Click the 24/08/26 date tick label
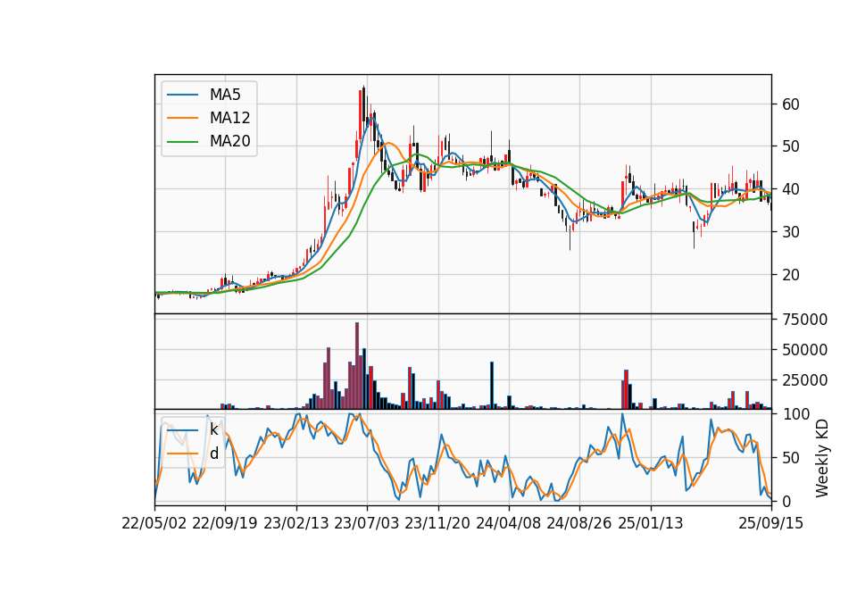This screenshot has height=616, width=857. 579,523
